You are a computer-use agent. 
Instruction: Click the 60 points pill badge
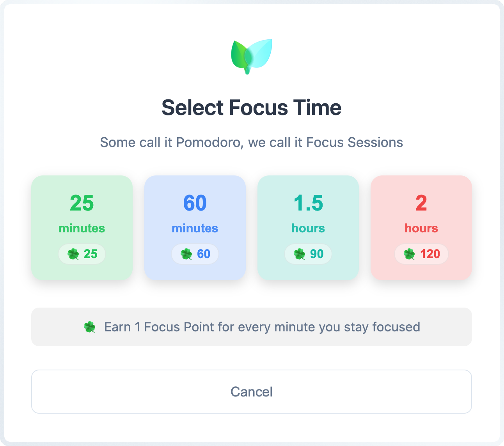click(195, 254)
